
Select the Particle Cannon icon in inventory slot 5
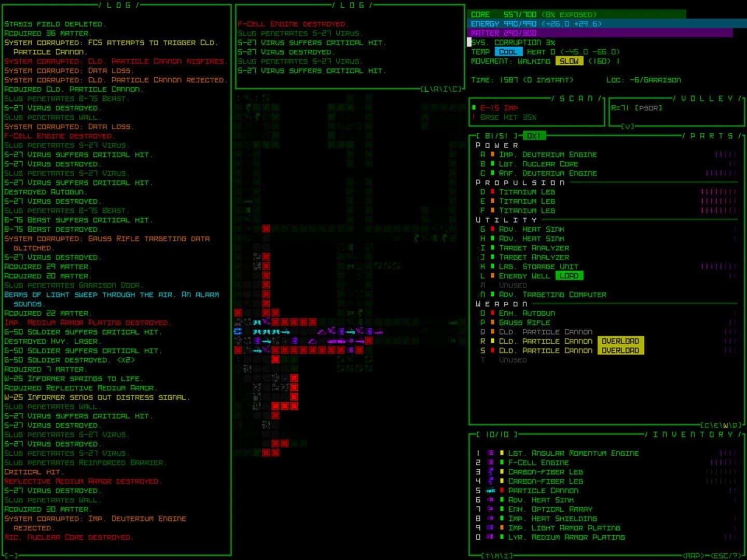coord(490,490)
